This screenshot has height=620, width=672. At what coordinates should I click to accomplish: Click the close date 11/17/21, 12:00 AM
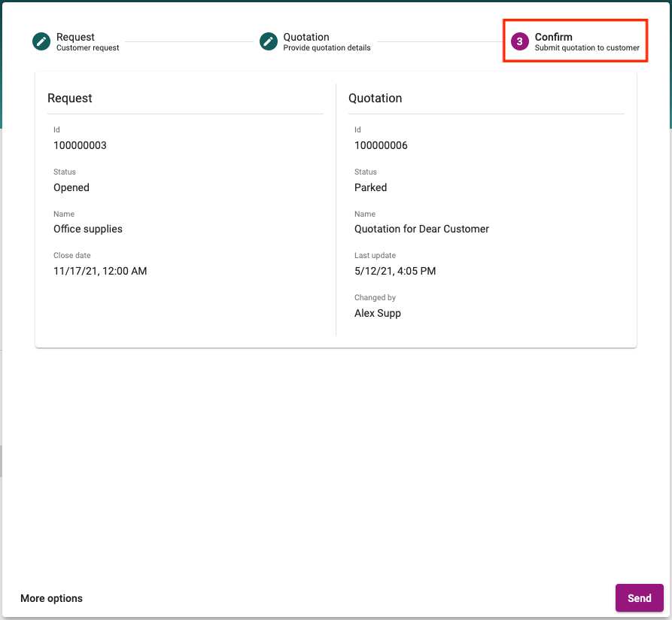pos(100,271)
